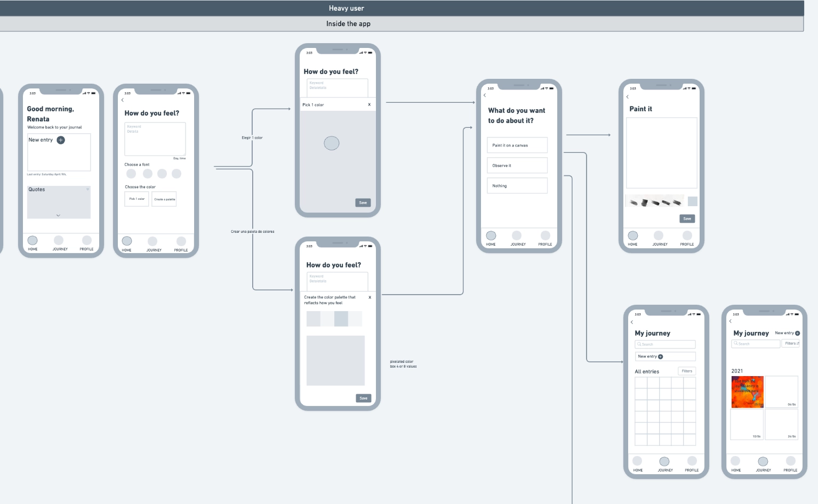Select the fourth font circle under Choose a font
This screenshot has width=818, height=504.
(x=177, y=174)
